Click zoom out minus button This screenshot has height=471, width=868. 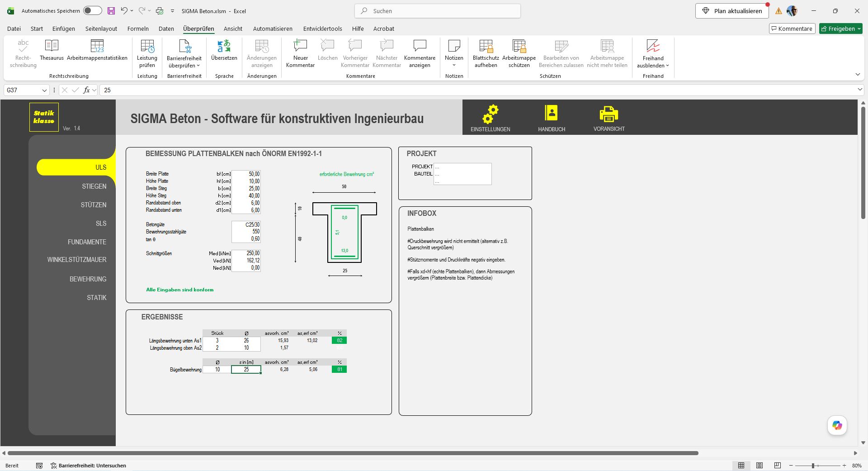[791, 466]
